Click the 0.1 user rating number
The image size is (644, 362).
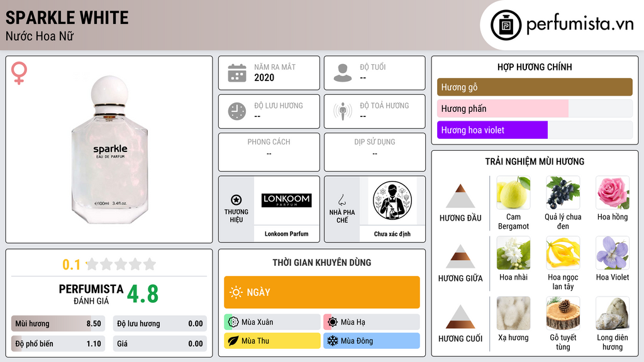point(71,265)
